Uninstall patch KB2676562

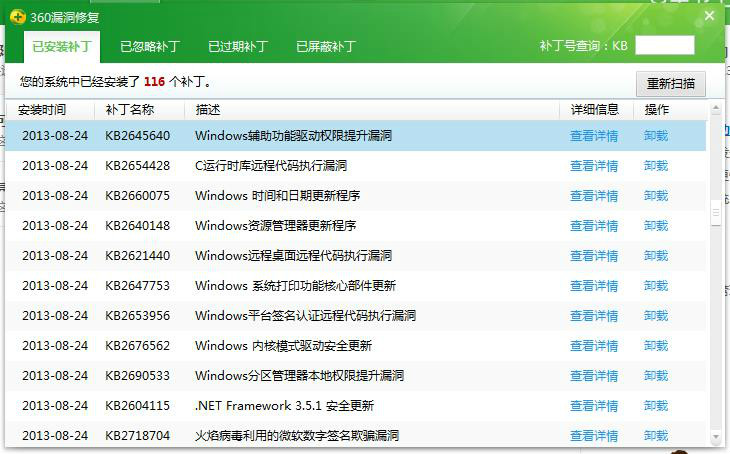coord(656,346)
